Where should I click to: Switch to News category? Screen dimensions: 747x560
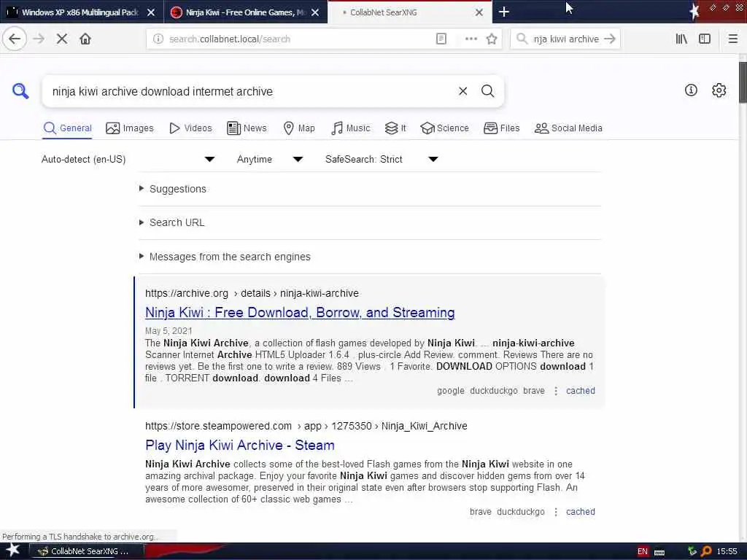point(247,128)
